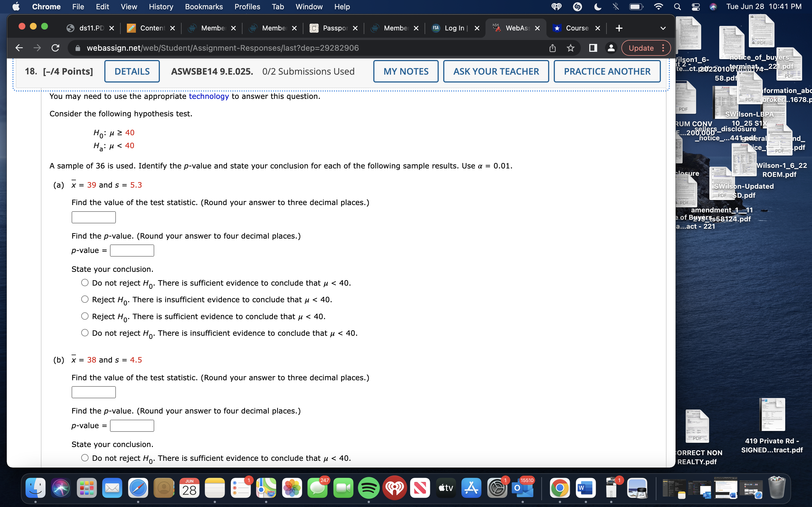Select 'Do not reject H0' with sufficient evidence option
The height and width of the screenshot is (507, 812).
85,283
